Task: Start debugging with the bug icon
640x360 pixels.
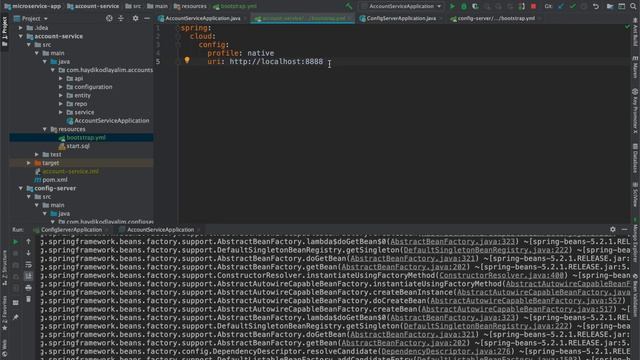Action: click(x=464, y=7)
